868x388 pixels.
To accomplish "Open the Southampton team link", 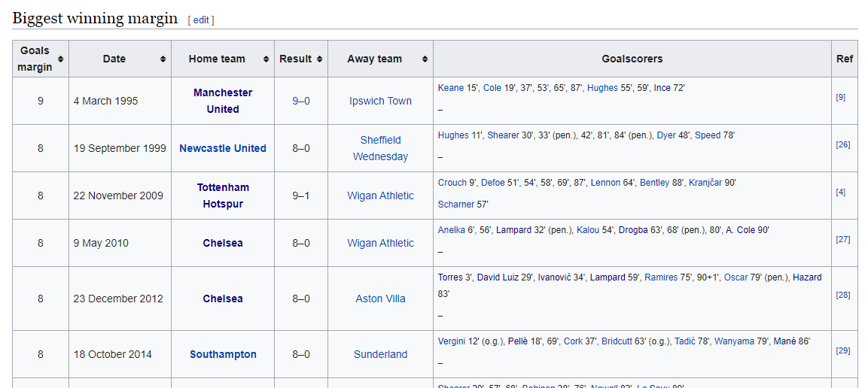I will coord(223,354).
